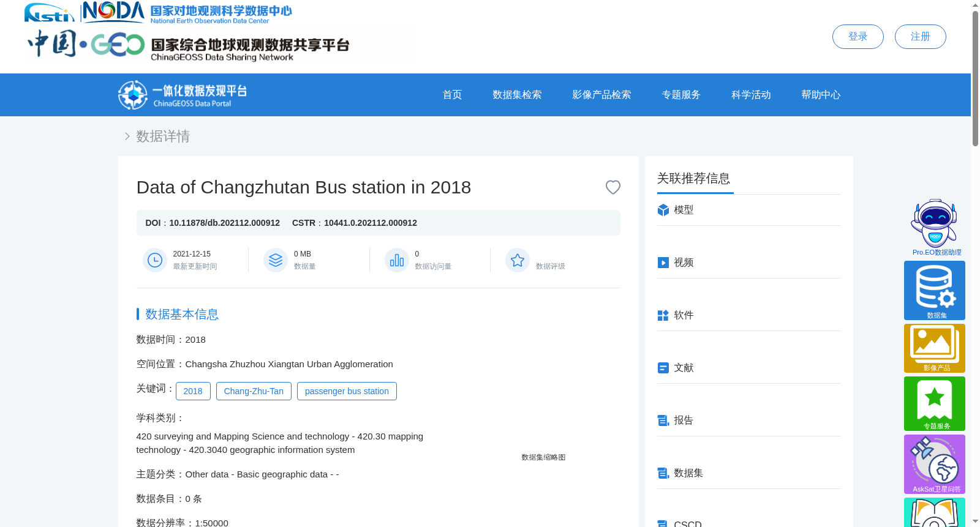980x527 pixels.
Task: Click the icon next to 数据集 in recommendations
Action: [x=663, y=473]
